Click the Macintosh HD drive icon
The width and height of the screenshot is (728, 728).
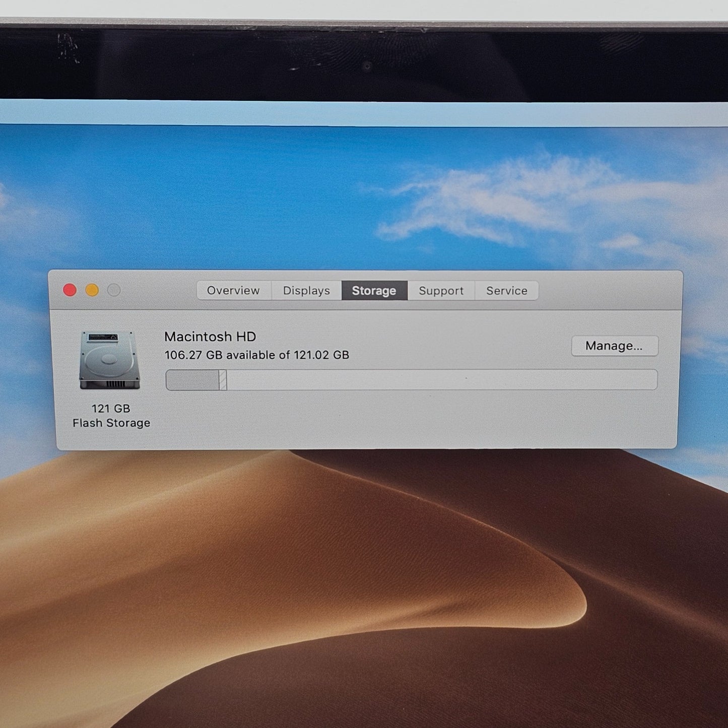tap(109, 360)
